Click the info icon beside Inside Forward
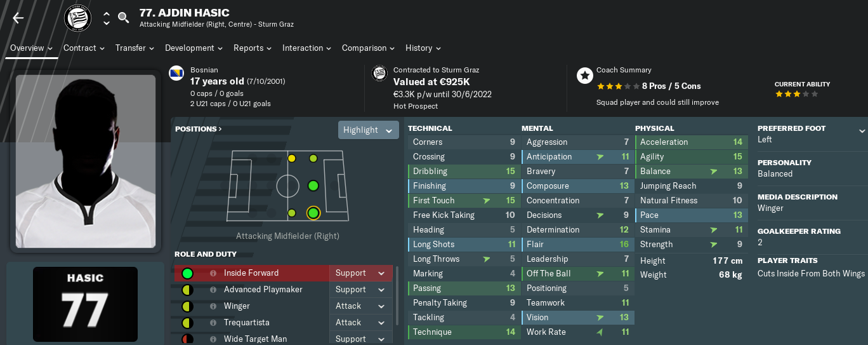Viewport: 868px width, 345px height. click(x=213, y=273)
